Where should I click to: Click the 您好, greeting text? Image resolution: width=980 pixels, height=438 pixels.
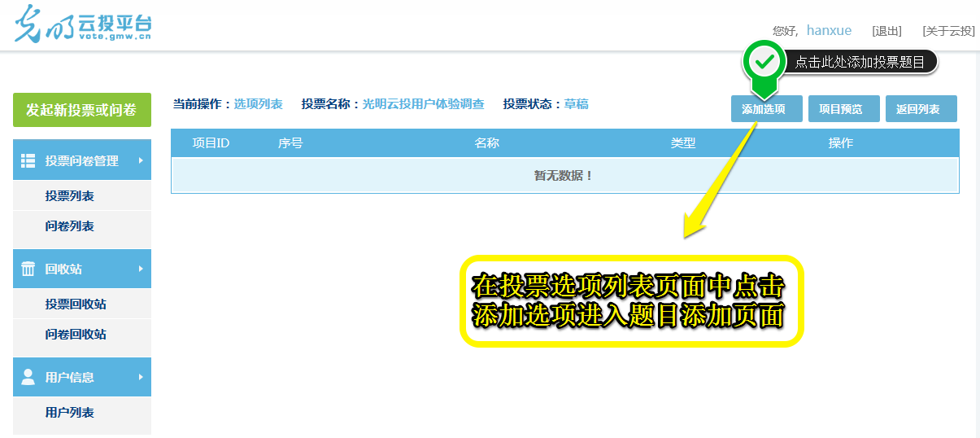point(785,31)
